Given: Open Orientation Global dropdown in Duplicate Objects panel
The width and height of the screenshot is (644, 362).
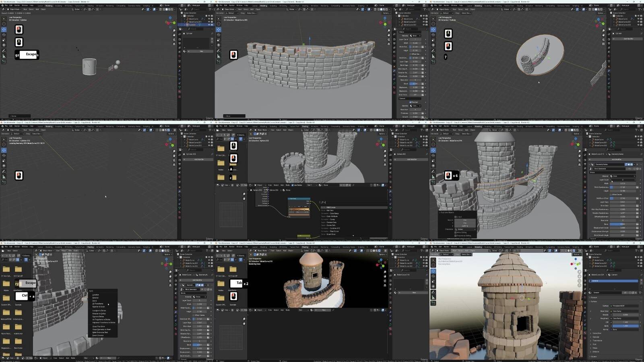Looking at the screenshot, I should click(465, 229).
